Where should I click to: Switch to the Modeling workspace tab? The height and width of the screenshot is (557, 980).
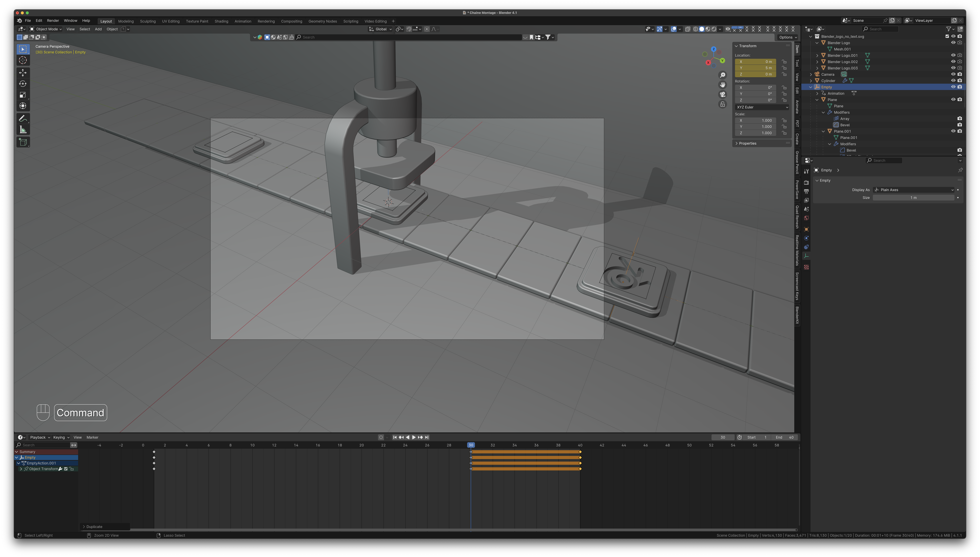(126, 21)
